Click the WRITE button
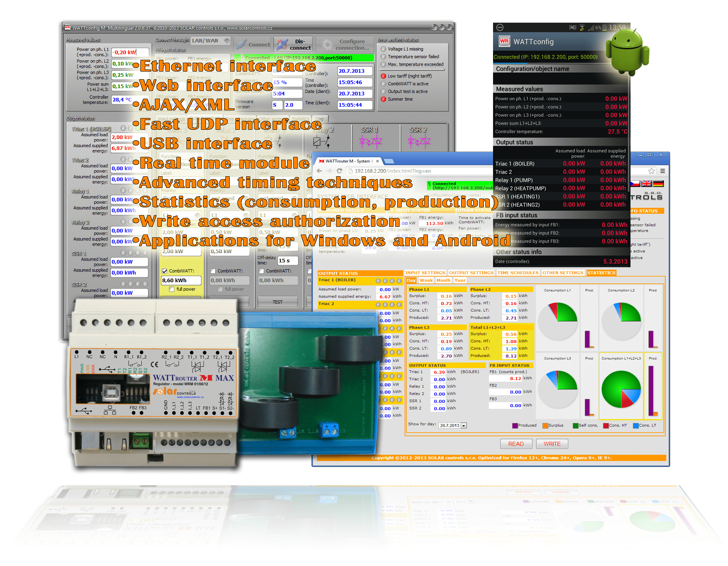The width and height of the screenshot is (728, 566). pos(552,444)
